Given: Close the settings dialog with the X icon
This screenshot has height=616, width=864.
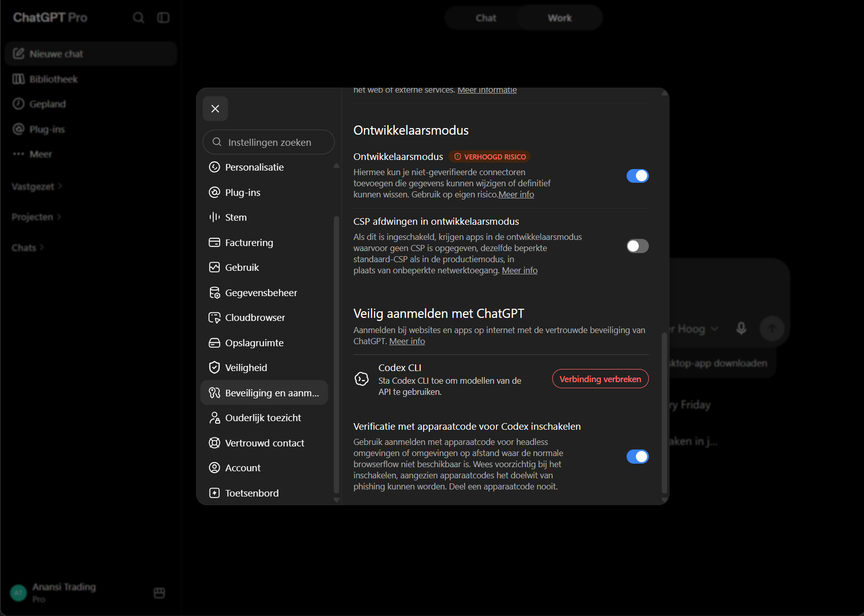Looking at the screenshot, I should tap(215, 109).
